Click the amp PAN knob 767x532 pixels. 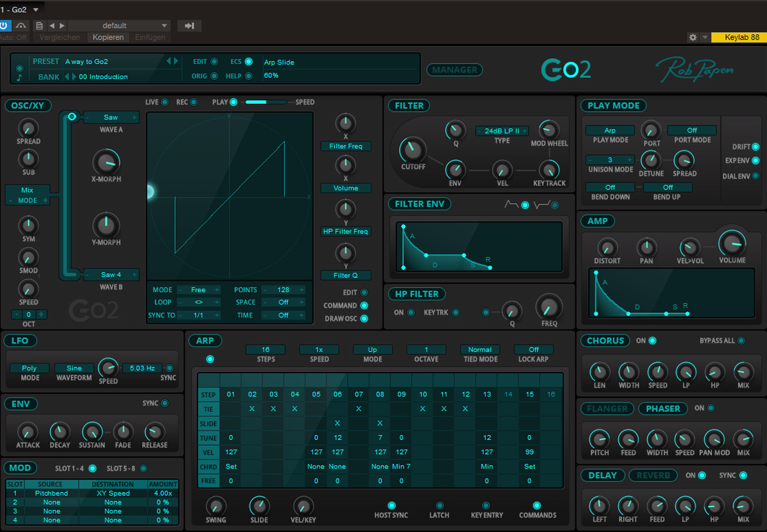(x=646, y=247)
